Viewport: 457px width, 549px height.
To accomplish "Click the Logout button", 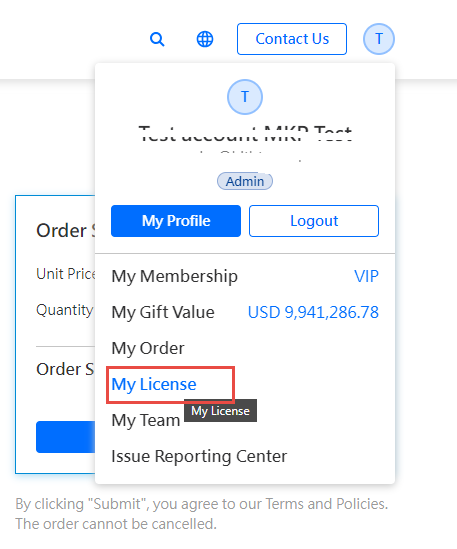I will click(314, 221).
